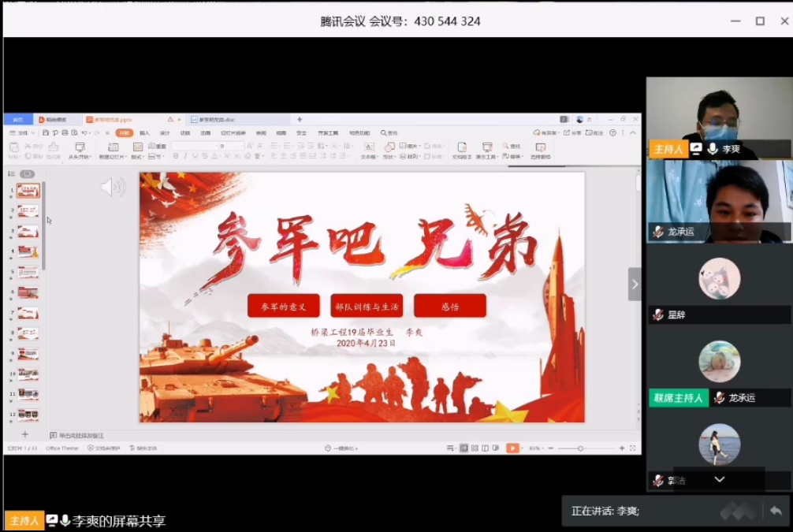Click the shapes (形状) tool icon
This screenshot has width=793, height=532.
point(389,147)
